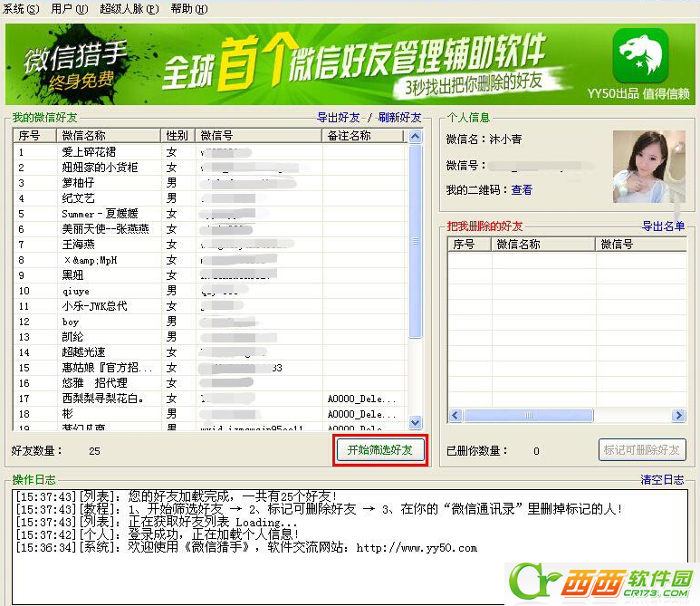This screenshot has width=700, height=606.
Task: View my QR code via 查看 link
Action: point(522,190)
